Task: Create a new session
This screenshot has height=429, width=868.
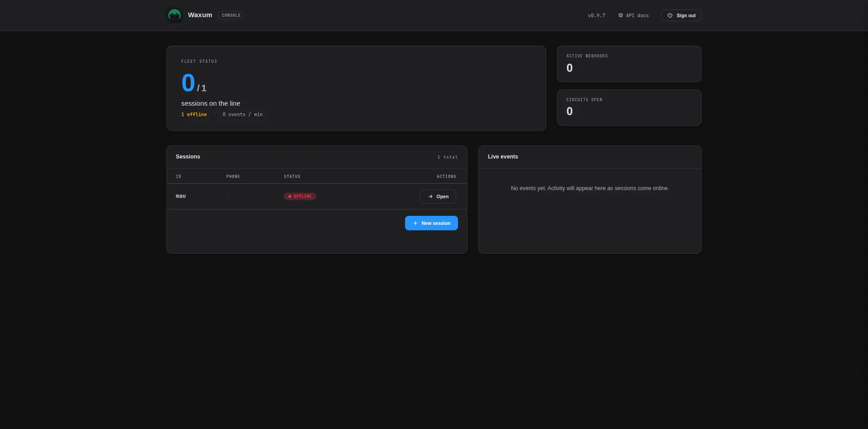Action: [x=431, y=223]
